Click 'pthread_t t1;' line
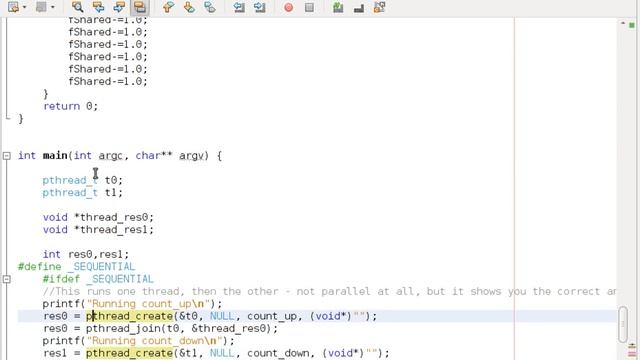 click(x=82, y=192)
